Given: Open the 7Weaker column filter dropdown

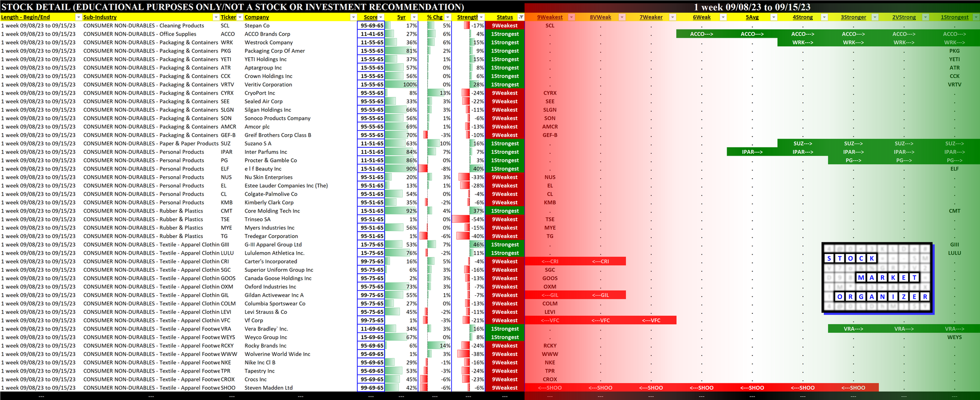Looking at the screenshot, I should point(673,17).
